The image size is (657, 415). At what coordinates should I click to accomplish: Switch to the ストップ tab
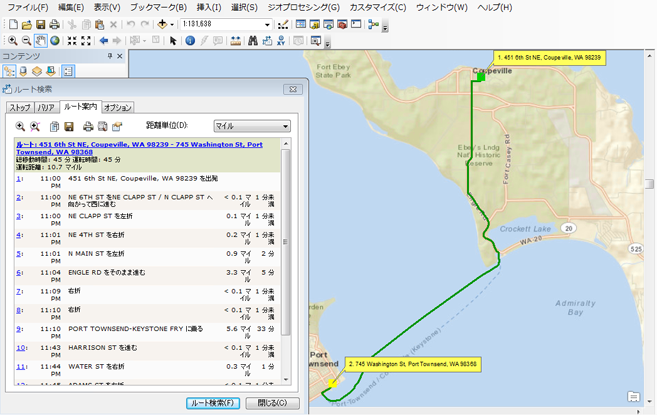click(x=20, y=107)
